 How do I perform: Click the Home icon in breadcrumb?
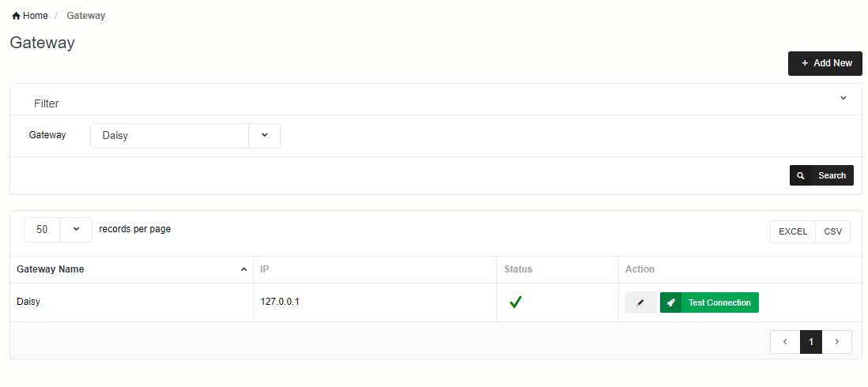16,16
